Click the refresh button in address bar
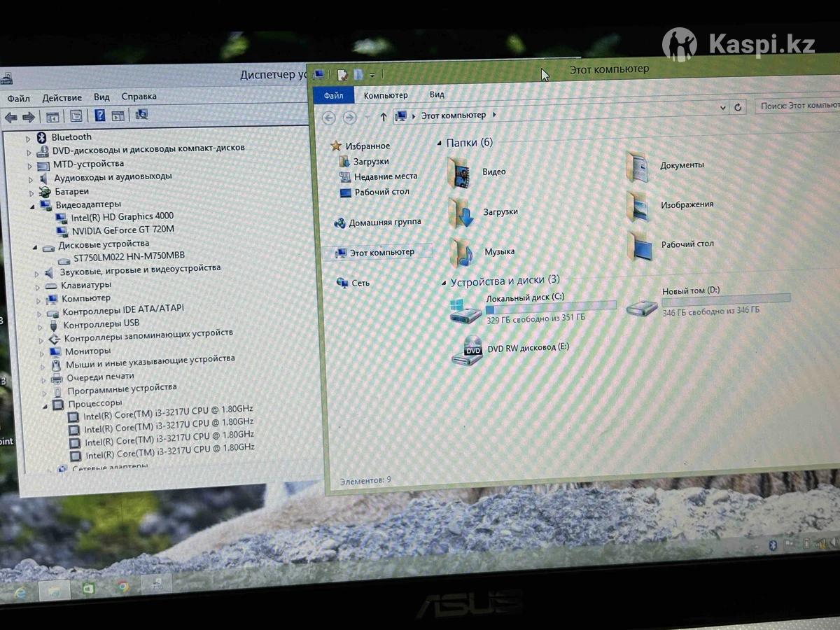Screen dimensions: 840x630 tap(738, 107)
